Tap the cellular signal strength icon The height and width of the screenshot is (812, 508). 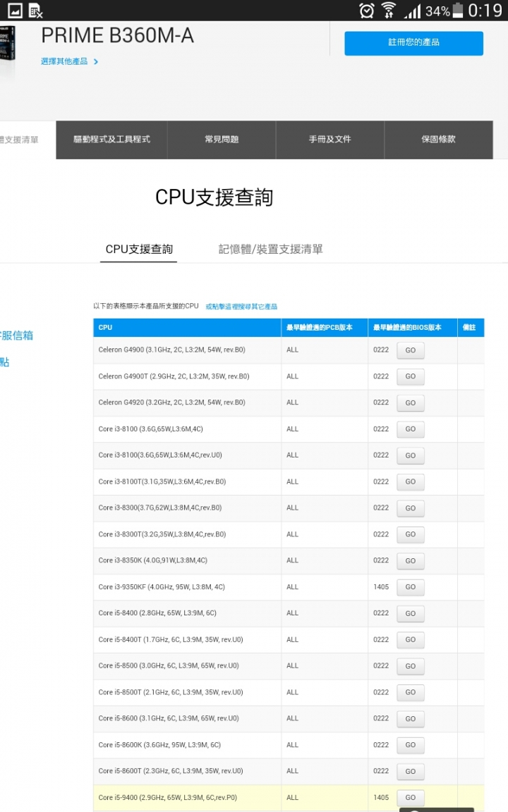point(413,11)
